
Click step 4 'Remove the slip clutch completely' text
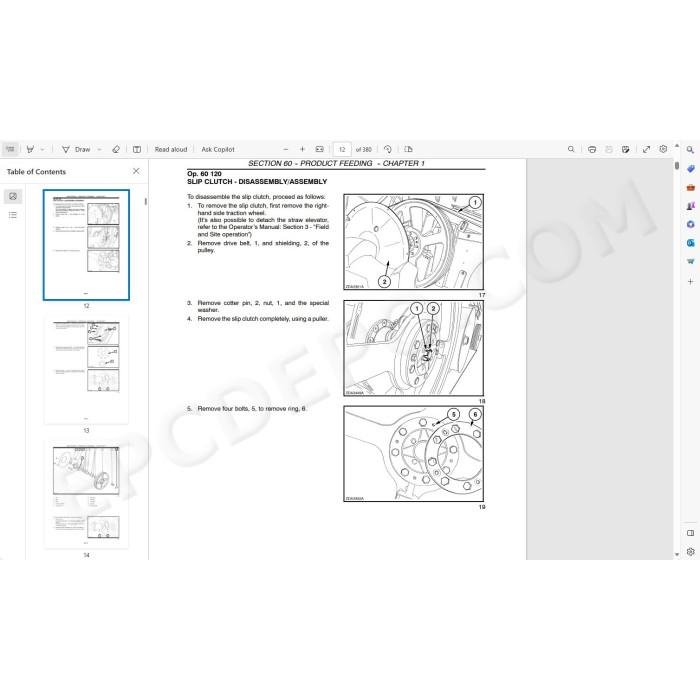tap(263, 319)
